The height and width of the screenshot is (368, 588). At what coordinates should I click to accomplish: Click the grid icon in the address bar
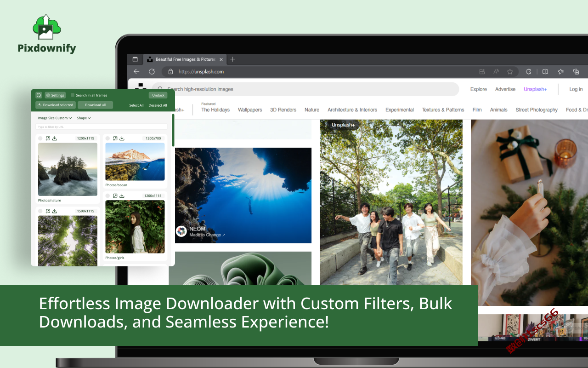click(x=482, y=72)
